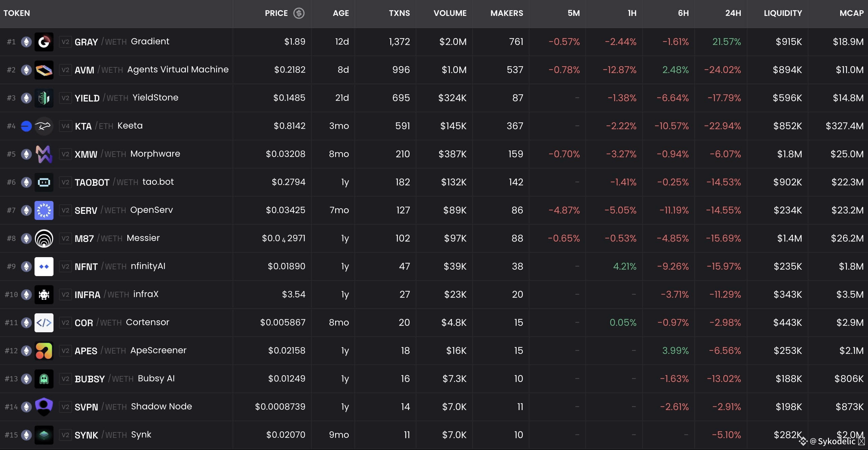Open the KTA / ETH pair
Viewport: 868px width, 450px height.
(94, 126)
